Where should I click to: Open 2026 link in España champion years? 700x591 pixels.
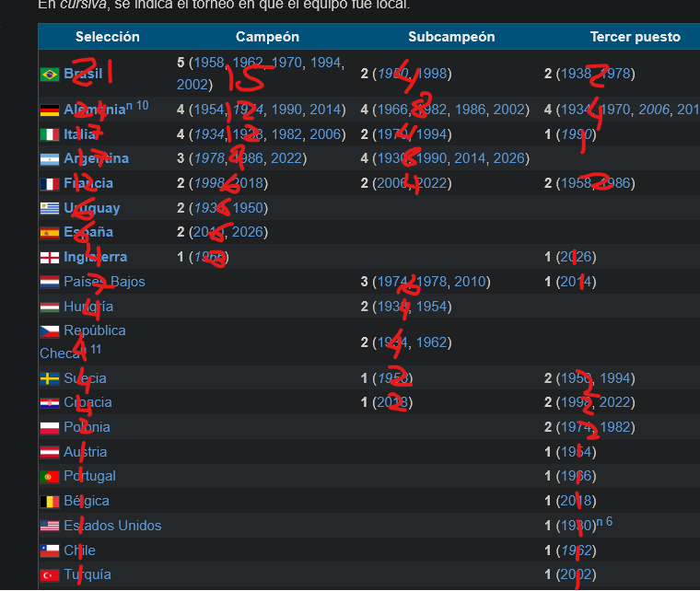(x=248, y=232)
